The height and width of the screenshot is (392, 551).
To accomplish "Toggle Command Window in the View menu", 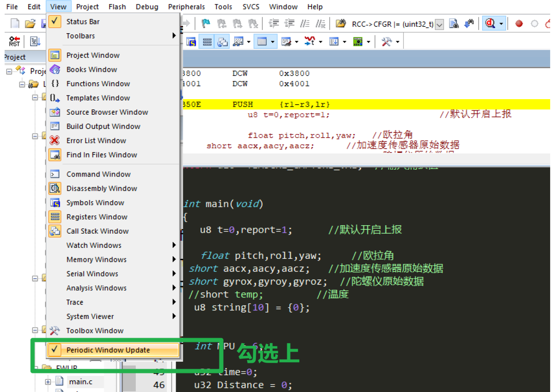I will [113, 174].
